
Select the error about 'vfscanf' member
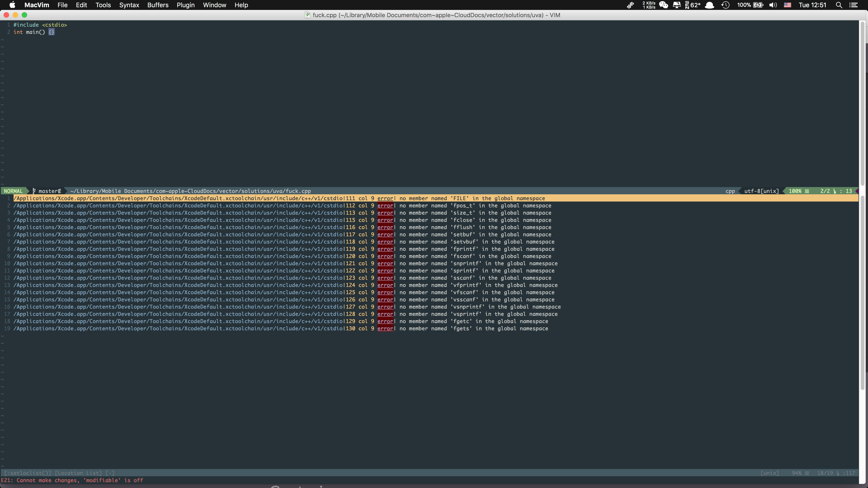point(284,293)
